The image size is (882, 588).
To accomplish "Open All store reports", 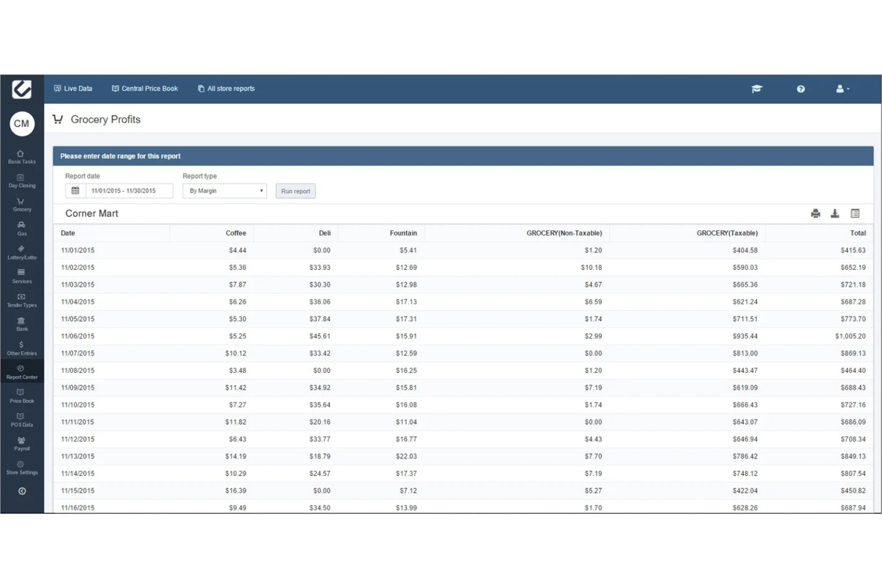I will [x=226, y=88].
